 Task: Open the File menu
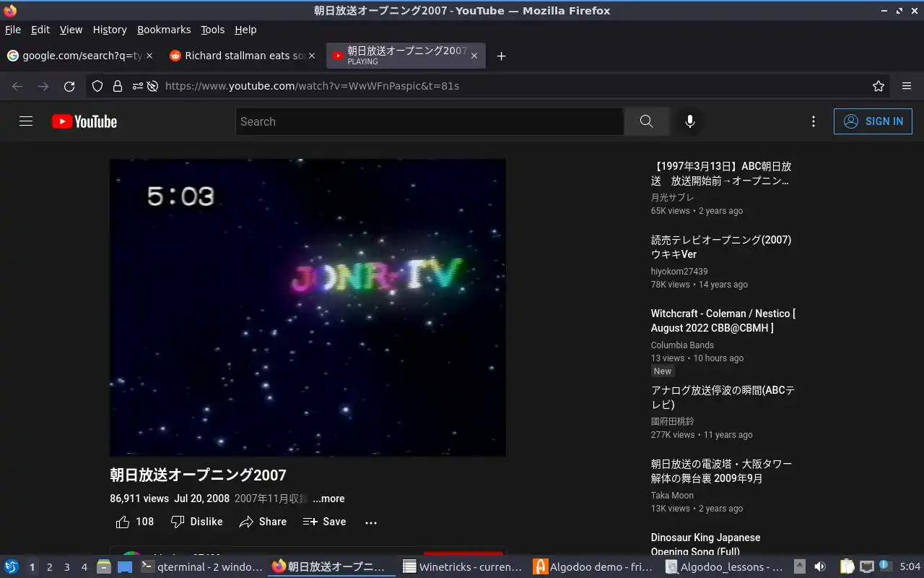point(13,30)
